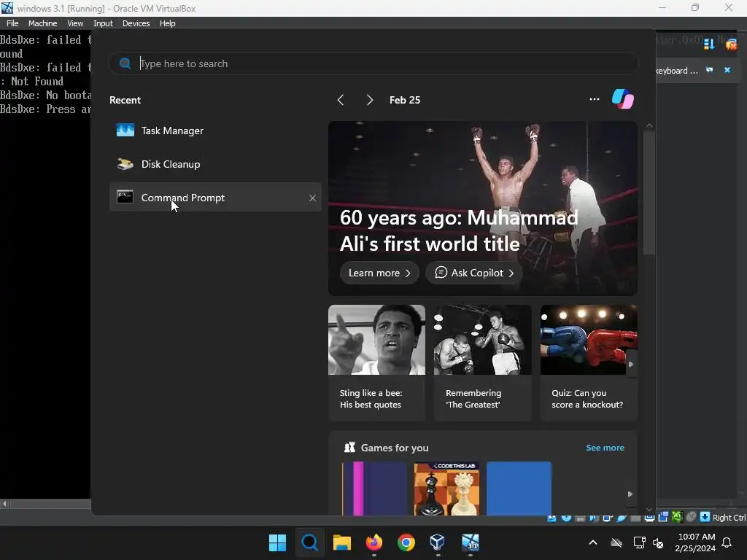Click the Right Ctrl host key label

pos(729,518)
